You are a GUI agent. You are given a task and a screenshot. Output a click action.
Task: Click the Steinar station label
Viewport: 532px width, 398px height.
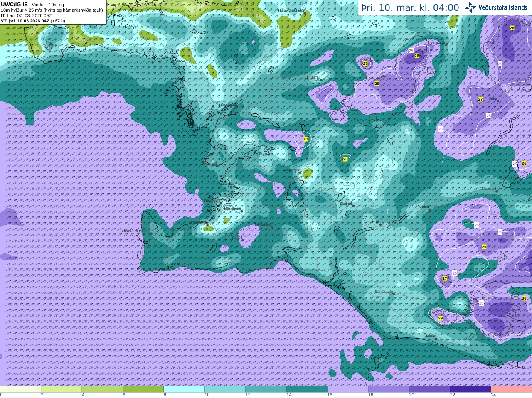429,336
